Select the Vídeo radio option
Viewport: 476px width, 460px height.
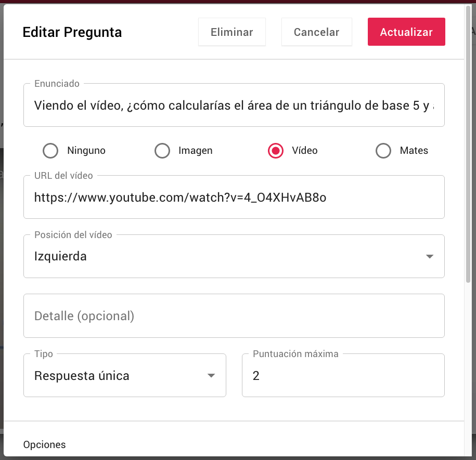(x=276, y=151)
